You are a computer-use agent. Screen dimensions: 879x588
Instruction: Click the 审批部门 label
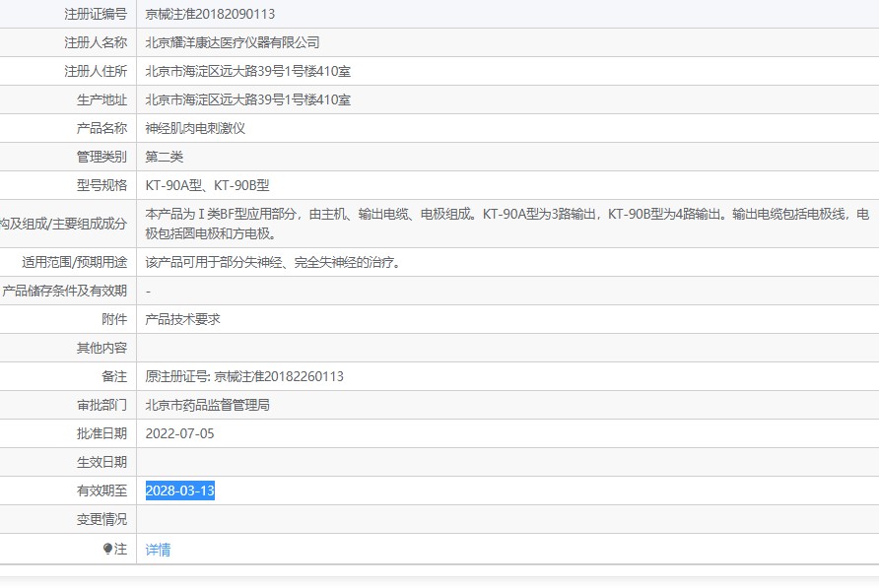point(102,405)
